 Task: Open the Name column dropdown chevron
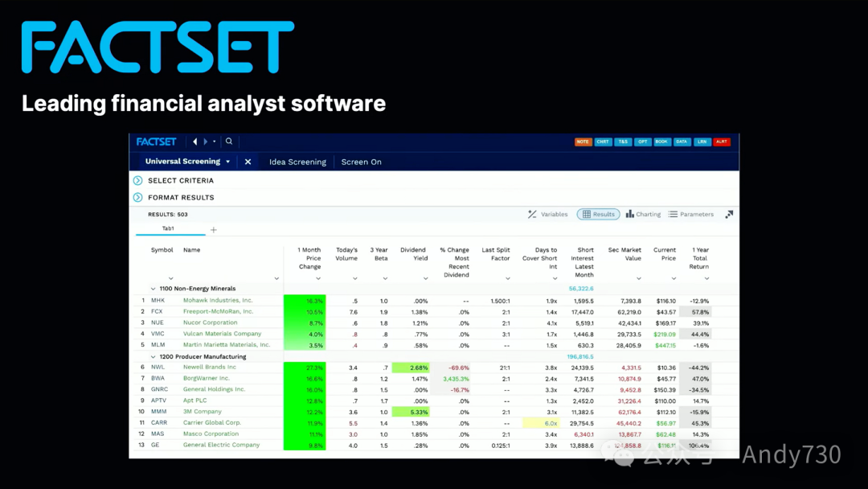(276, 278)
